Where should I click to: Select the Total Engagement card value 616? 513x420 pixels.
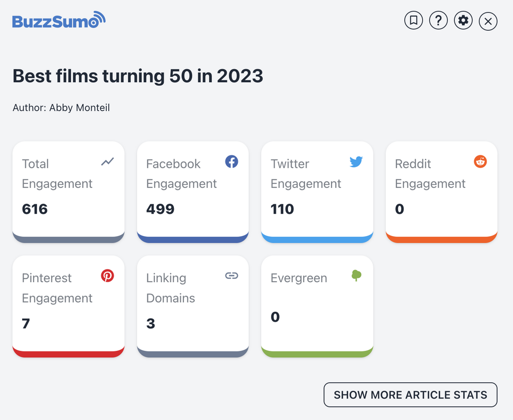click(x=35, y=209)
